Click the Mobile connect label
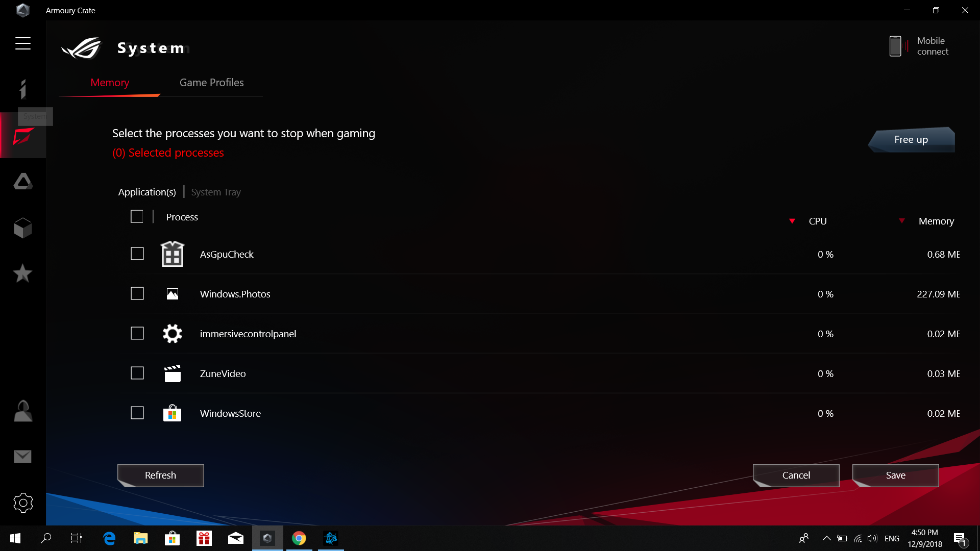 click(933, 46)
